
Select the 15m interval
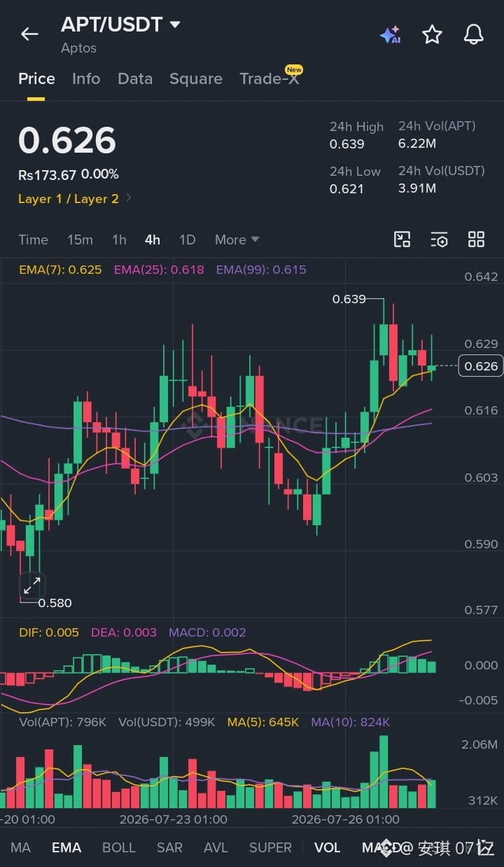(x=80, y=240)
